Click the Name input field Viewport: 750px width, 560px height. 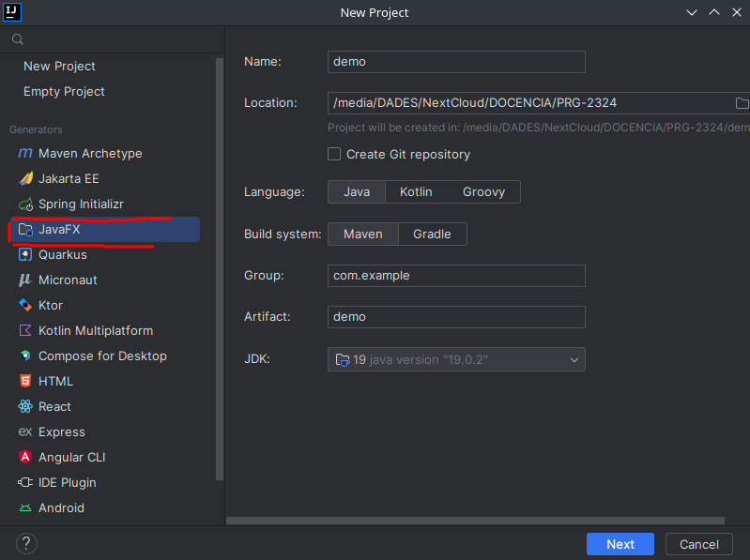coord(456,62)
